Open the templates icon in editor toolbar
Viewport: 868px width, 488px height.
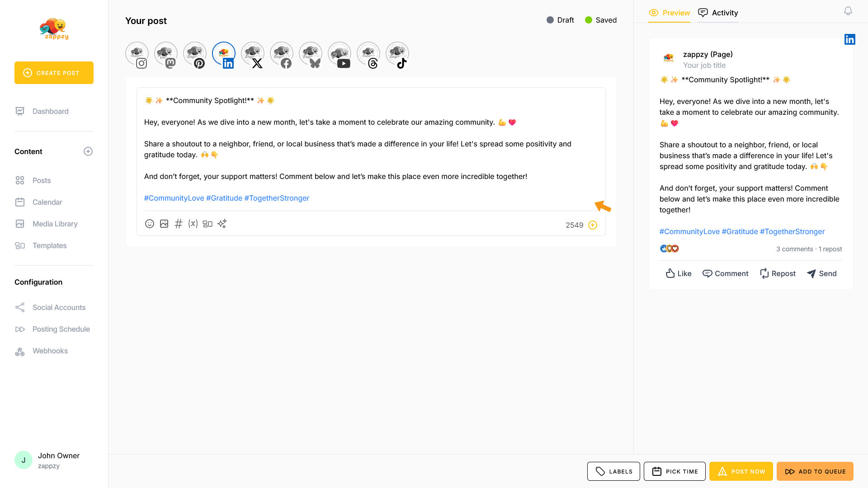pos(208,224)
